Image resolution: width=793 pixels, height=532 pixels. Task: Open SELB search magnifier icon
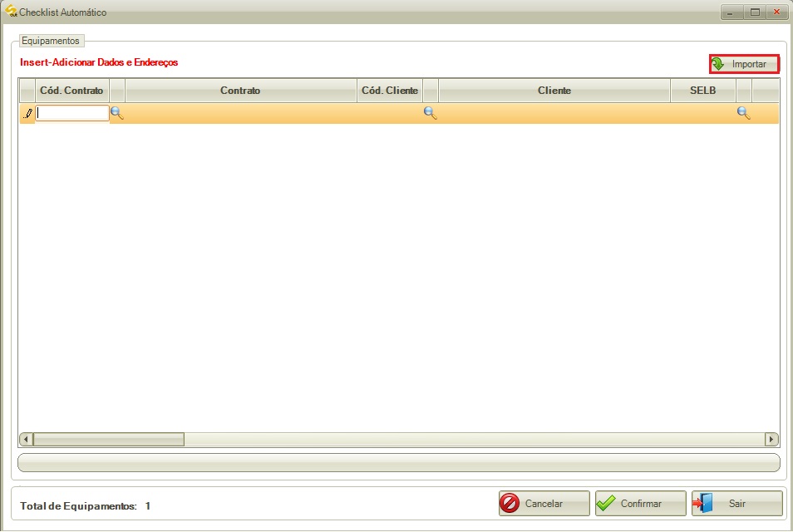tap(743, 113)
